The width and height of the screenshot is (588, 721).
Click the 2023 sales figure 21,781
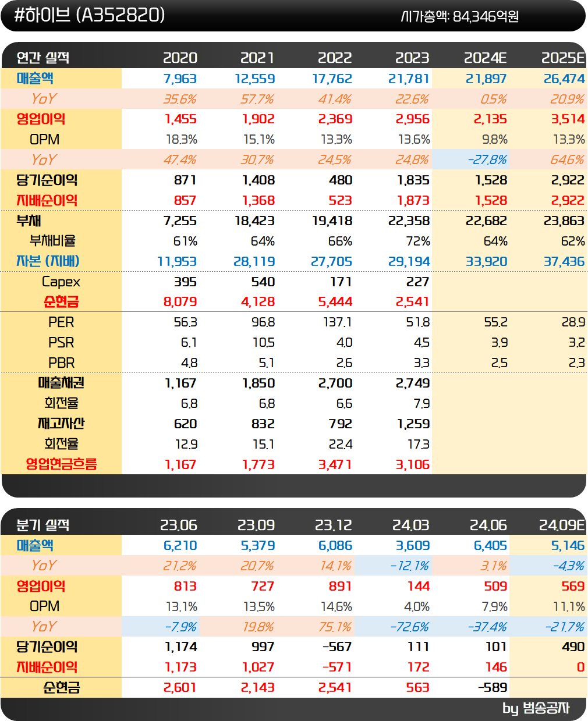(x=409, y=79)
